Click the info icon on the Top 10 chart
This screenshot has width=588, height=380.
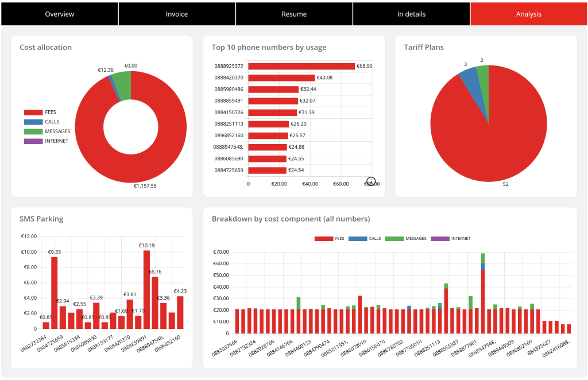371,182
